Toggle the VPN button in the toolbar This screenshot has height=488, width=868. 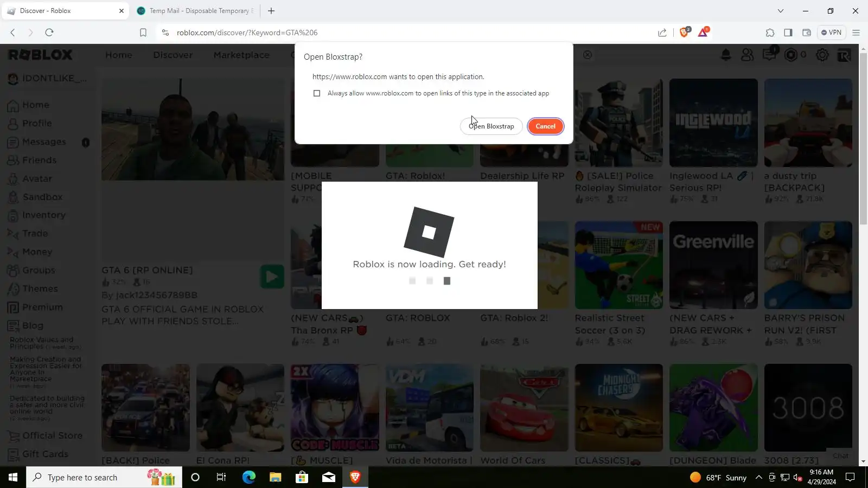(x=831, y=33)
